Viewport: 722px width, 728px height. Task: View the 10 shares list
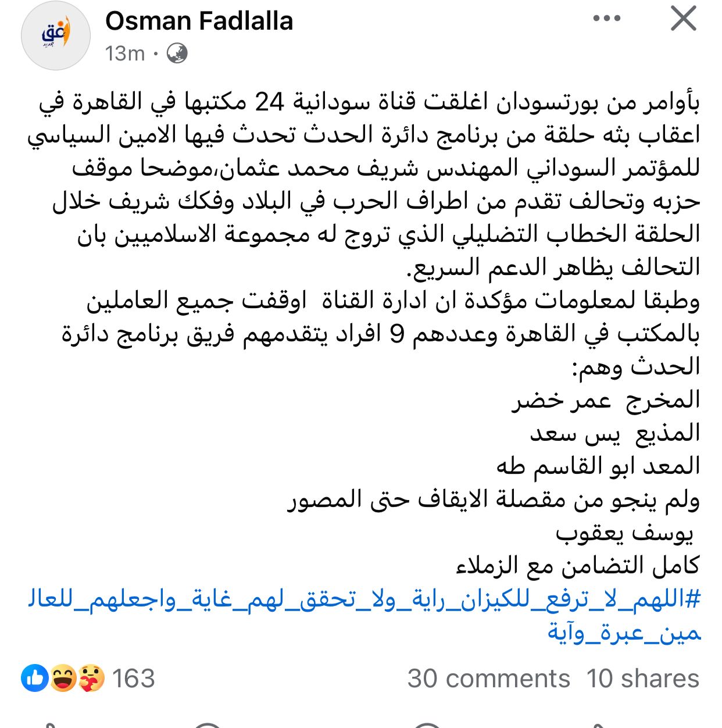coord(642,679)
